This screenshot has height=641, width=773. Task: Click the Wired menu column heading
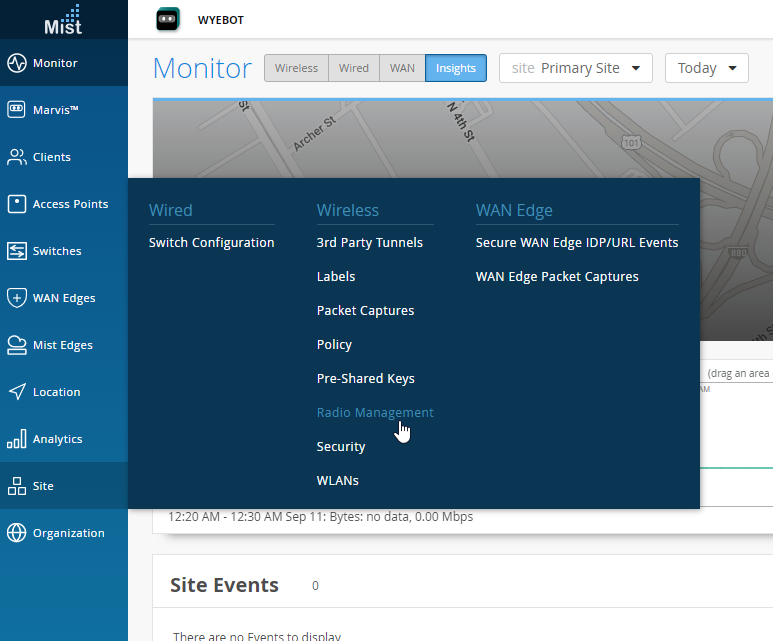(171, 211)
